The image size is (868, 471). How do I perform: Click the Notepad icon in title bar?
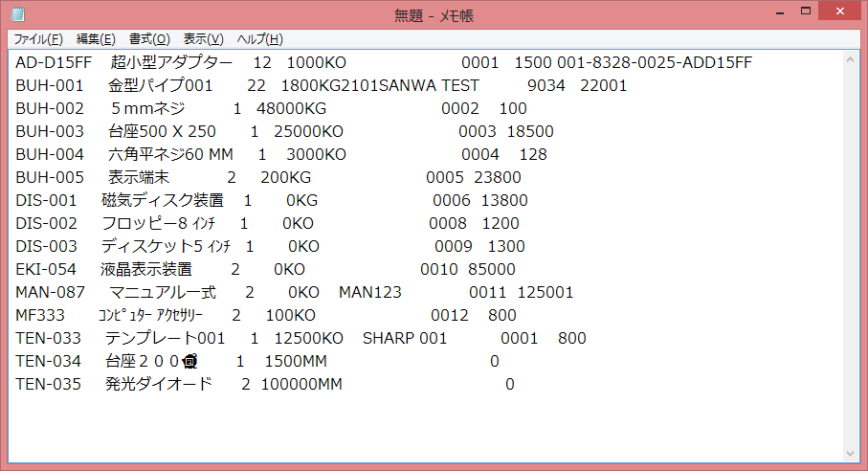click(x=17, y=14)
